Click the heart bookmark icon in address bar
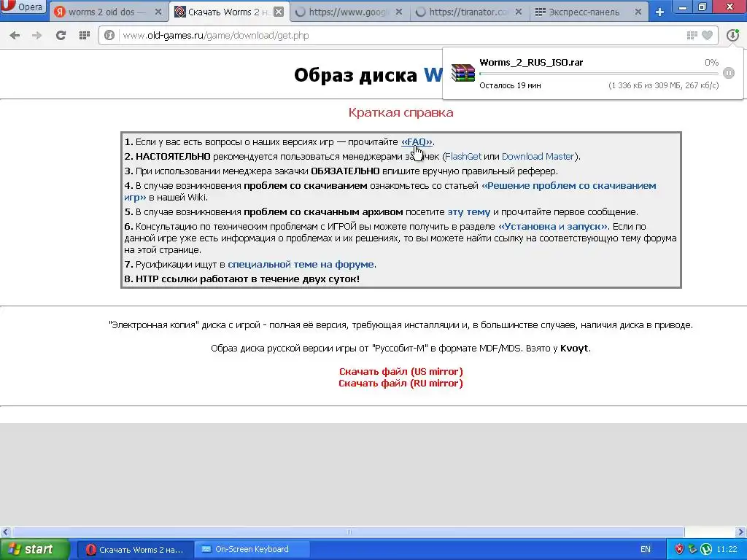This screenshot has width=747, height=560. tap(708, 35)
